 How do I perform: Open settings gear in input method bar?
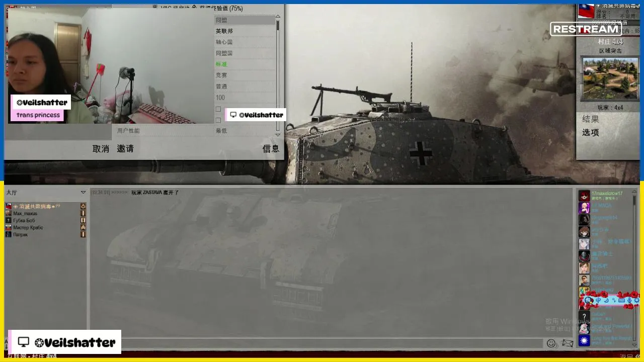636,300
